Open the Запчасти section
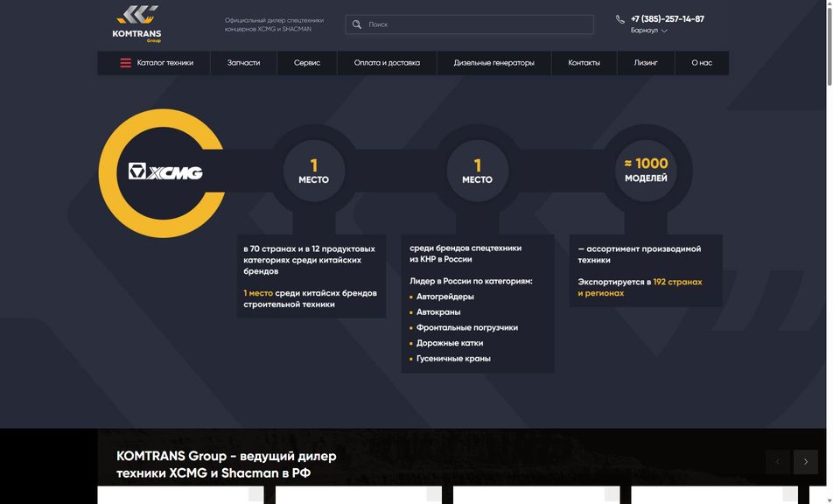The image size is (833, 504). click(243, 63)
